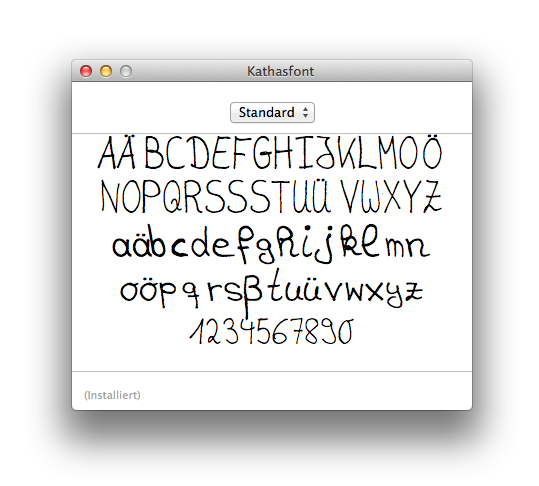The height and width of the screenshot is (486, 539).
Task: Click the Kathasfont window title text
Action: tap(280, 71)
